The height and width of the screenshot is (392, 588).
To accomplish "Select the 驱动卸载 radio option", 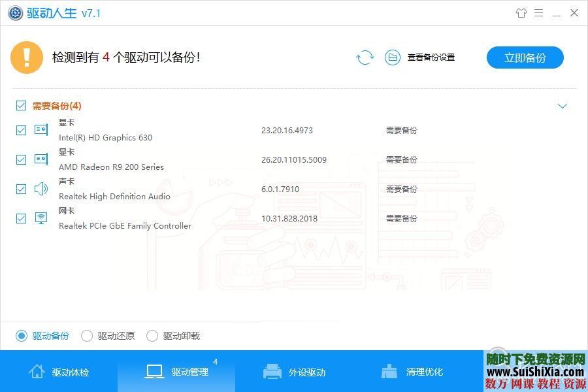I will [x=152, y=335].
